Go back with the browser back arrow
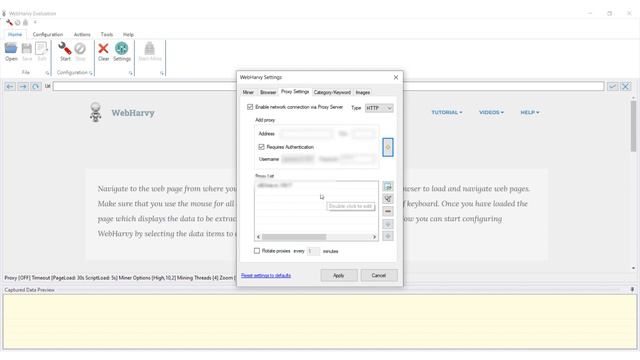The height and width of the screenshot is (360, 640). (10, 87)
